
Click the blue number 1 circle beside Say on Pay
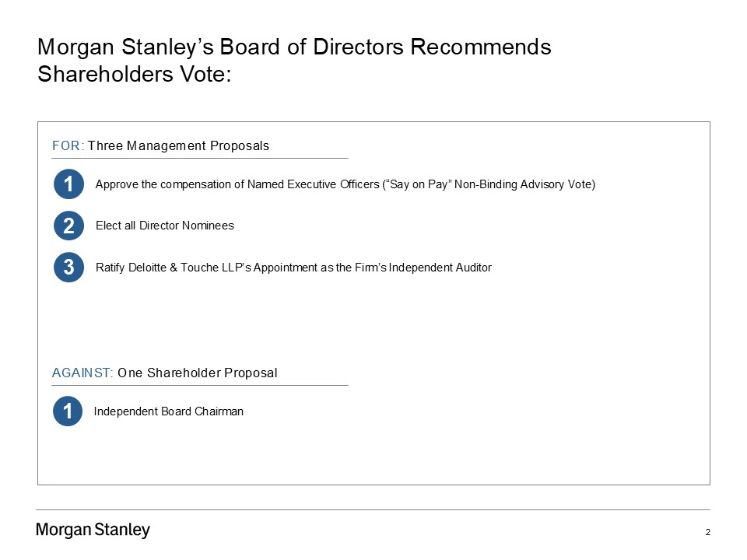click(x=68, y=184)
